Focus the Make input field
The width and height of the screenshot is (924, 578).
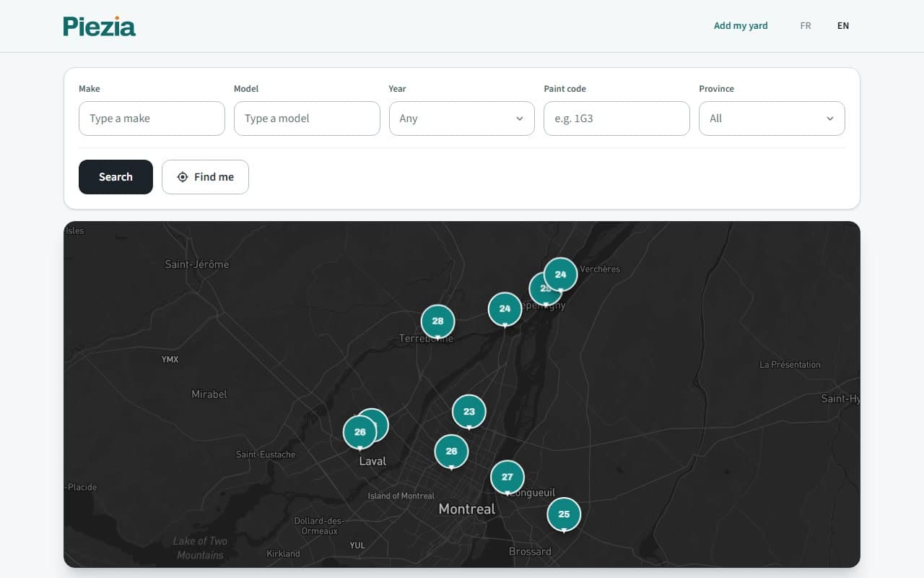152,118
